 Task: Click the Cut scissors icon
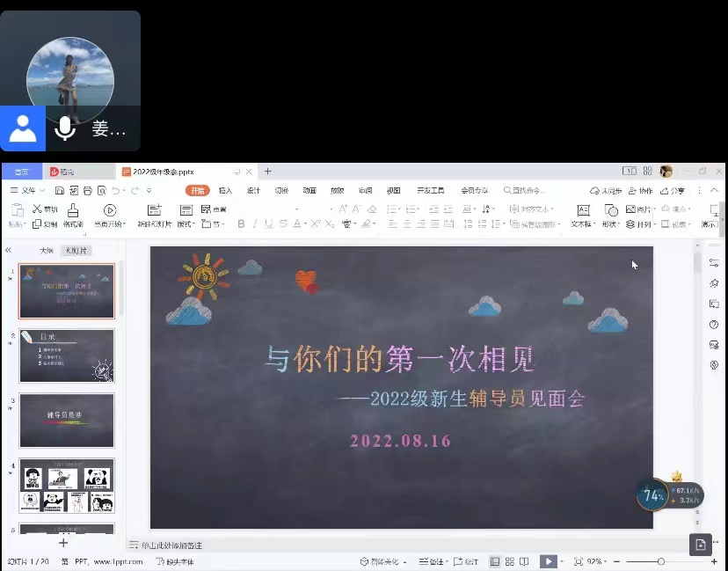38,209
